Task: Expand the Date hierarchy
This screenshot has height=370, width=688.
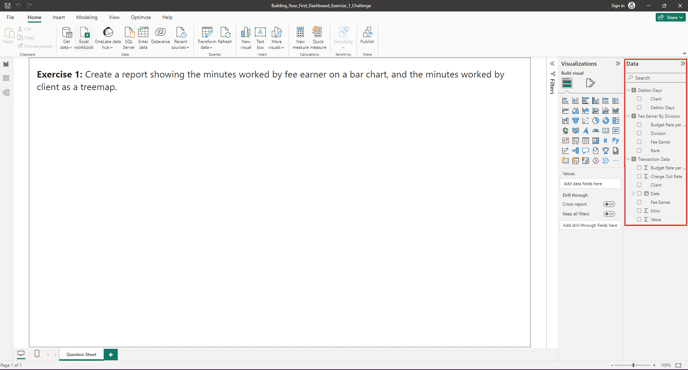Action: (x=633, y=194)
